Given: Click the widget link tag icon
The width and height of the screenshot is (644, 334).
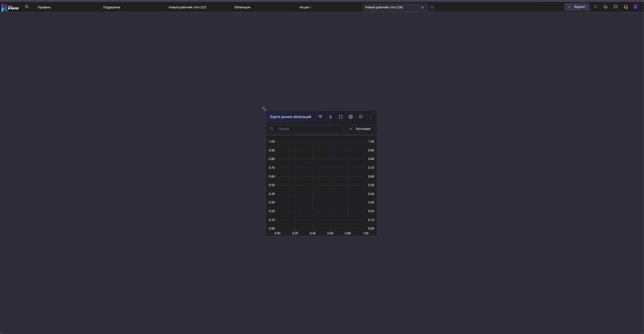Looking at the screenshot, I should (264, 109).
